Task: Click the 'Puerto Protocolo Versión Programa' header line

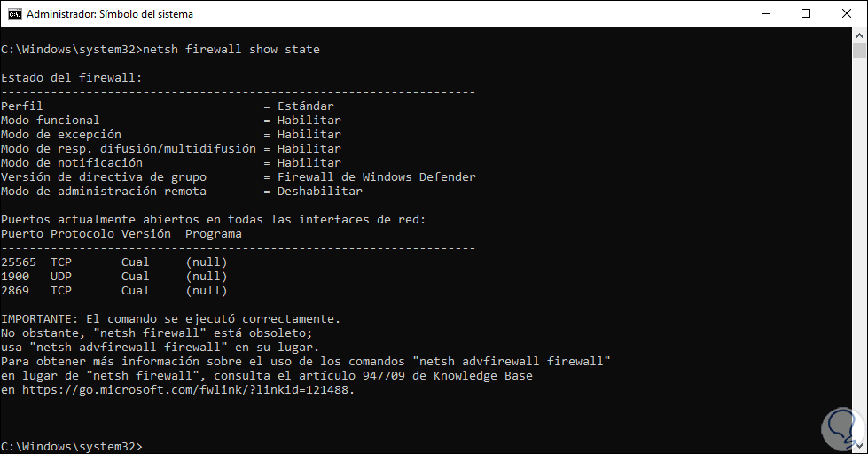Action: pyautogui.click(x=121, y=234)
